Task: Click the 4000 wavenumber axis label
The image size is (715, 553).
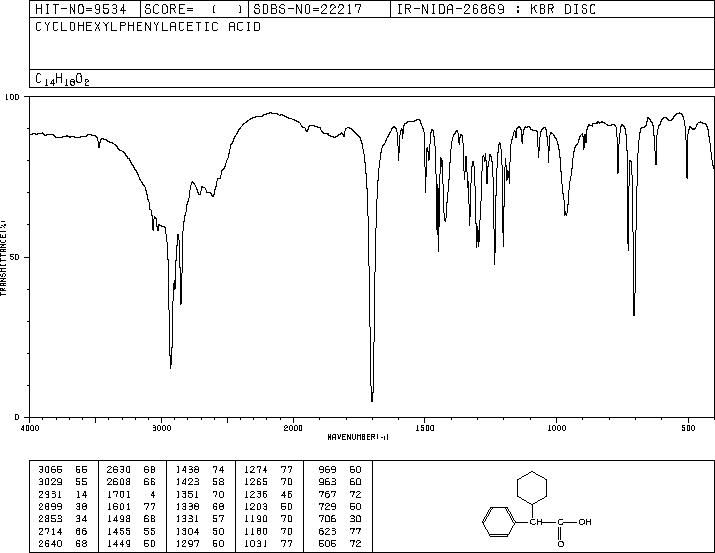Action: (30, 428)
